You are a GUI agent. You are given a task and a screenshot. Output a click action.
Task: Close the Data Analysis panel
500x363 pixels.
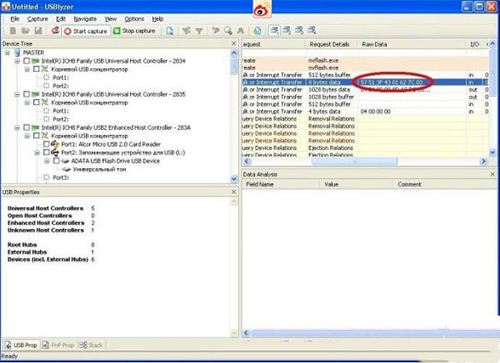click(x=492, y=174)
